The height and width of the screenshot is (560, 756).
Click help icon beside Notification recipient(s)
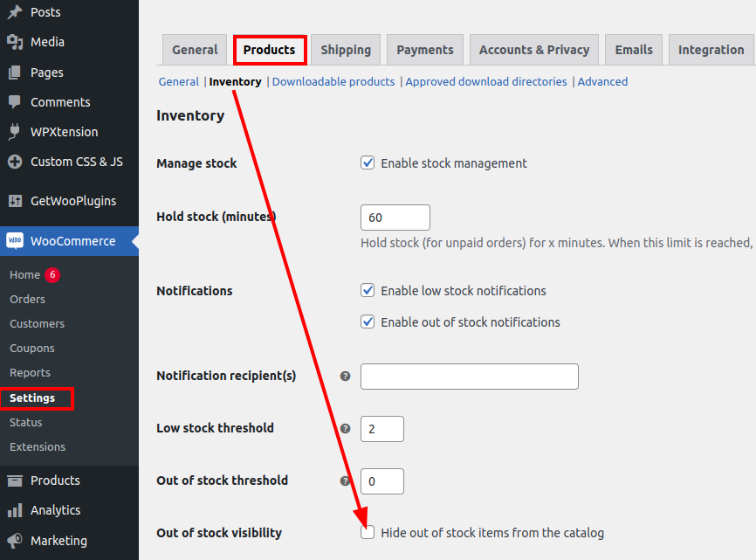click(345, 377)
